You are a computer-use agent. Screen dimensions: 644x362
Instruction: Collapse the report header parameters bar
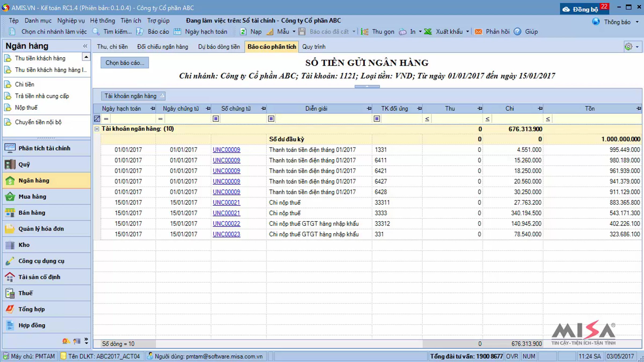click(x=367, y=86)
